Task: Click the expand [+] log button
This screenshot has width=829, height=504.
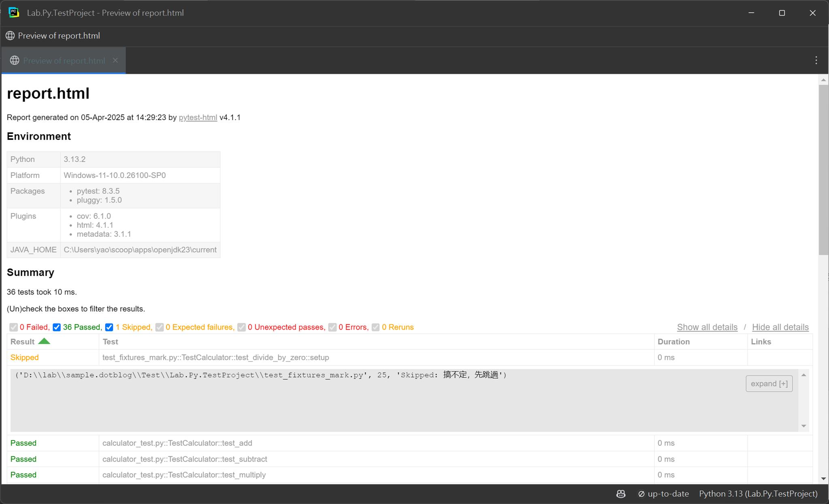Action: click(769, 383)
